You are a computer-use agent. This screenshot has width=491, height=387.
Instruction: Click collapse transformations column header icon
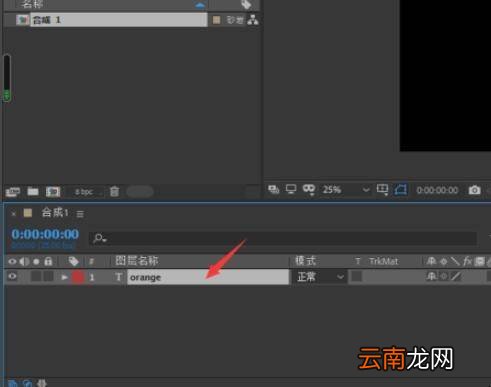click(444, 261)
